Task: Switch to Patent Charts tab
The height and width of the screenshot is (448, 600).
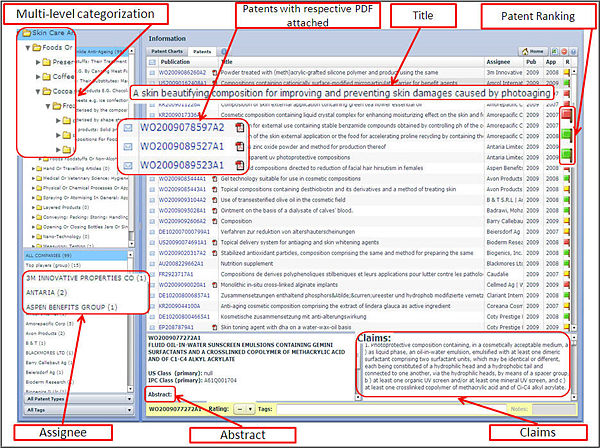Action: [167, 51]
